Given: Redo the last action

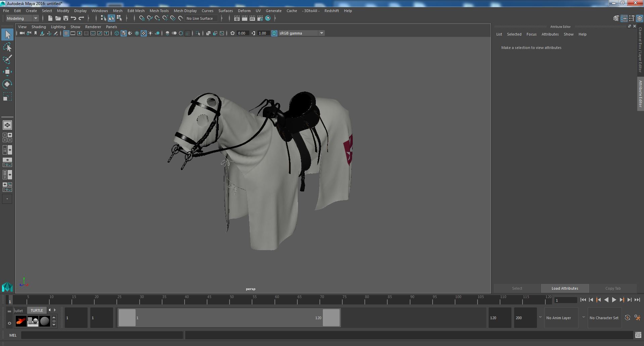Looking at the screenshot, I should (x=81, y=18).
